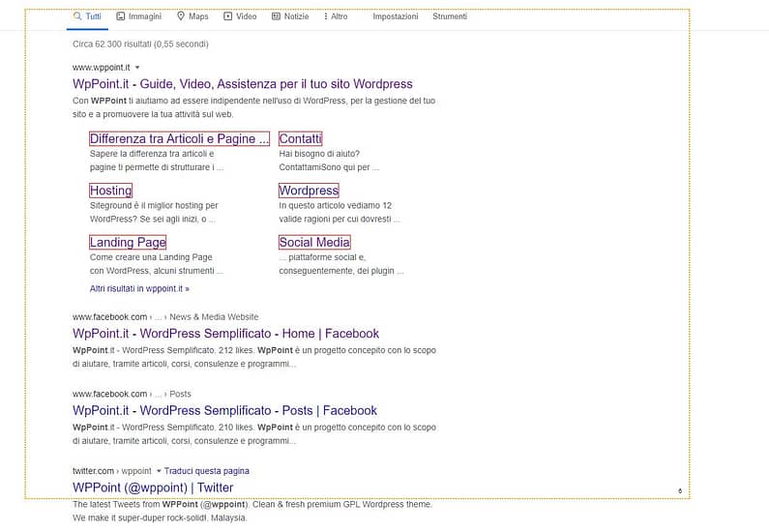This screenshot has width=769, height=532.
Task: Open the Video results tab
Action: click(x=240, y=16)
